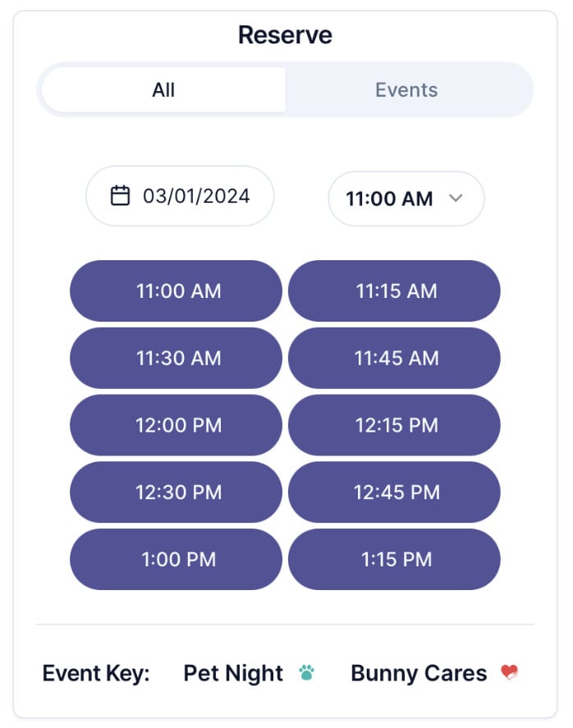Reserve the 11:15 AM slot
573x728 pixels.
395,291
